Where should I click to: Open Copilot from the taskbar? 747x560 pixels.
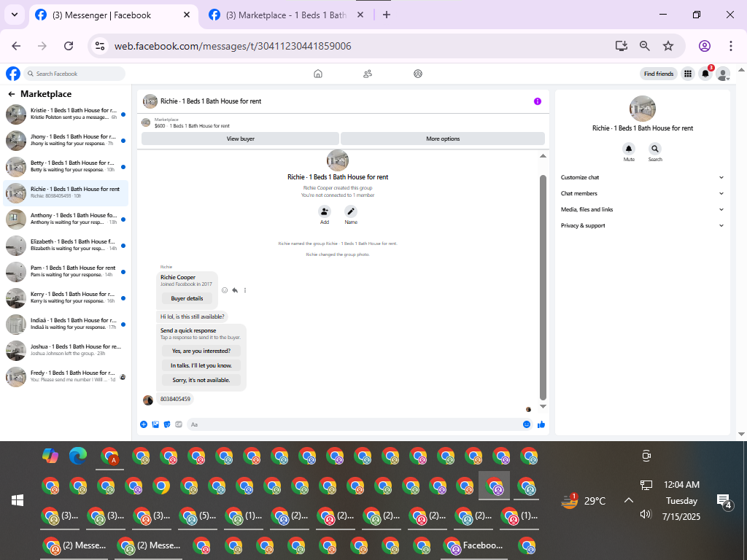tap(50, 456)
